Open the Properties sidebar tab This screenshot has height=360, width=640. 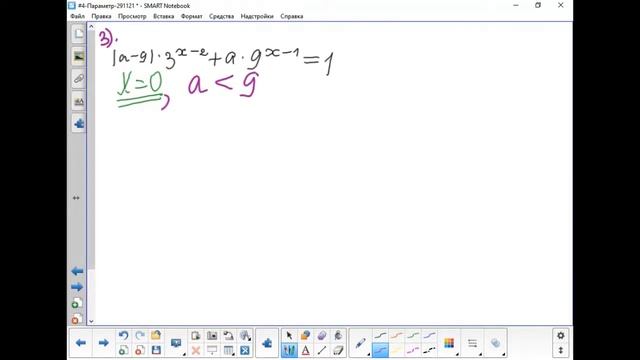point(78,101)
